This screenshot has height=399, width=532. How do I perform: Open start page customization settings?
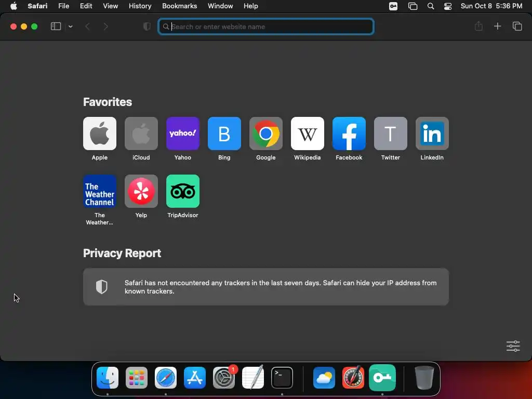point(513,346)
